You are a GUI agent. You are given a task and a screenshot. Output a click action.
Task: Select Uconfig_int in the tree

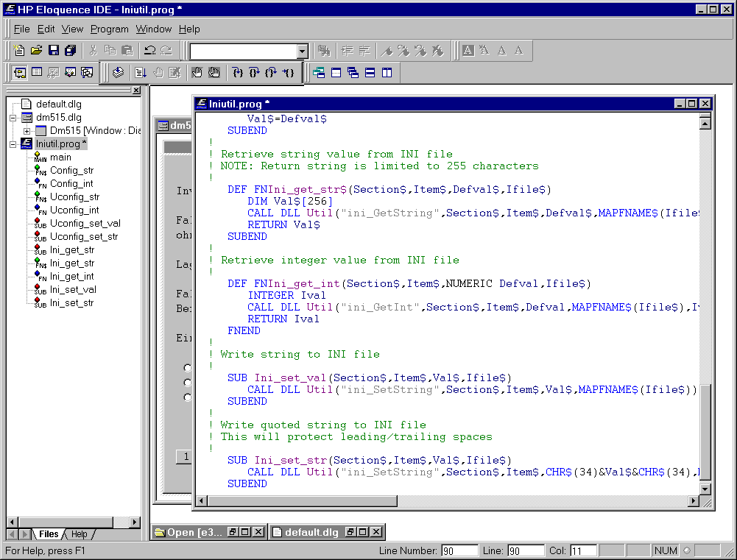[74, 210]
